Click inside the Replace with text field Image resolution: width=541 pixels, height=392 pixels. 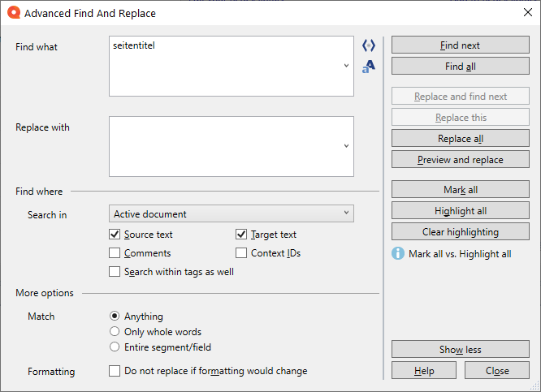tap(227, 146)
